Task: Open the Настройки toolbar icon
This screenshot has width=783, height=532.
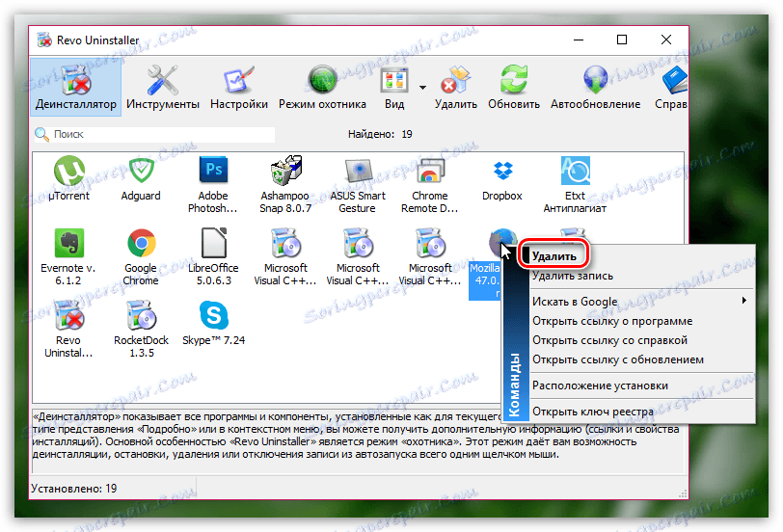Action: [239, 88]
